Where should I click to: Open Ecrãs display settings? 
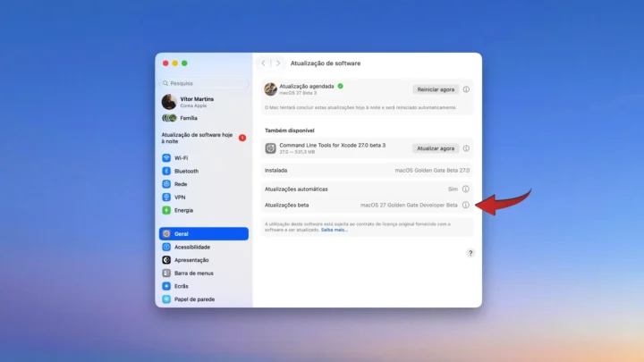coord(203,286)
